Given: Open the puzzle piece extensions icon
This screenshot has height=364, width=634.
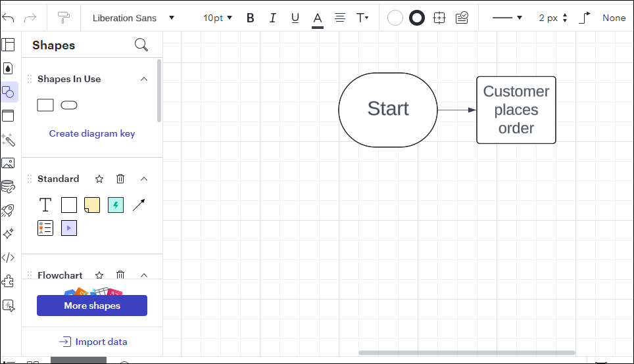Looking at the screenshot, I should click(8, 281).
